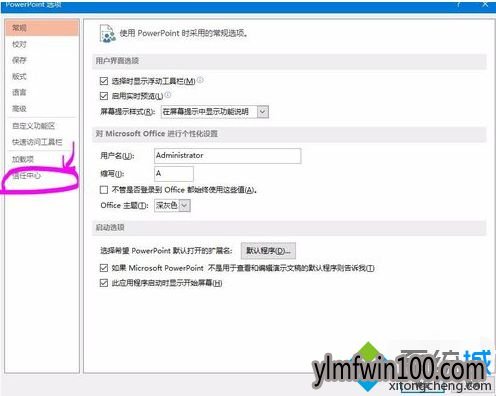Toggle 选择时显示浮动工具栏 checkbox
This screenshot has width=496, height=396.
[104, 81]
